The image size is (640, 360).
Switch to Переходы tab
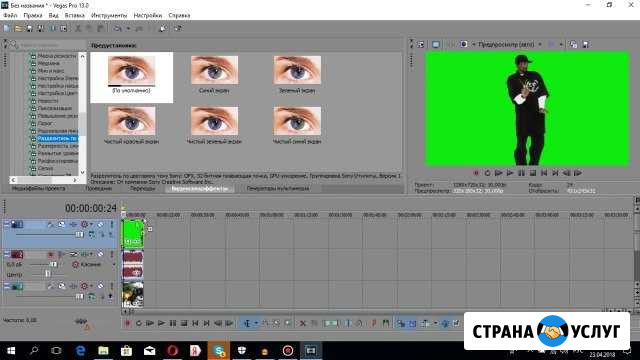tap(143, 189)
